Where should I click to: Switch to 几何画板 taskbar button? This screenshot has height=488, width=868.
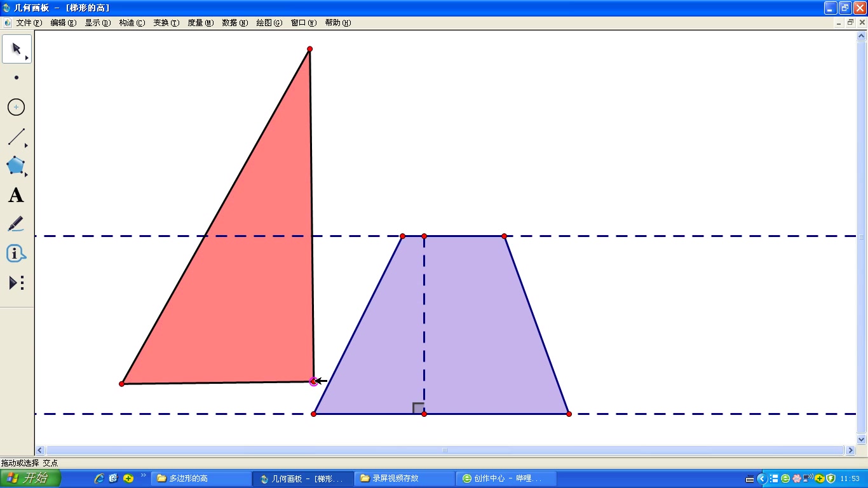pos(302,478)
